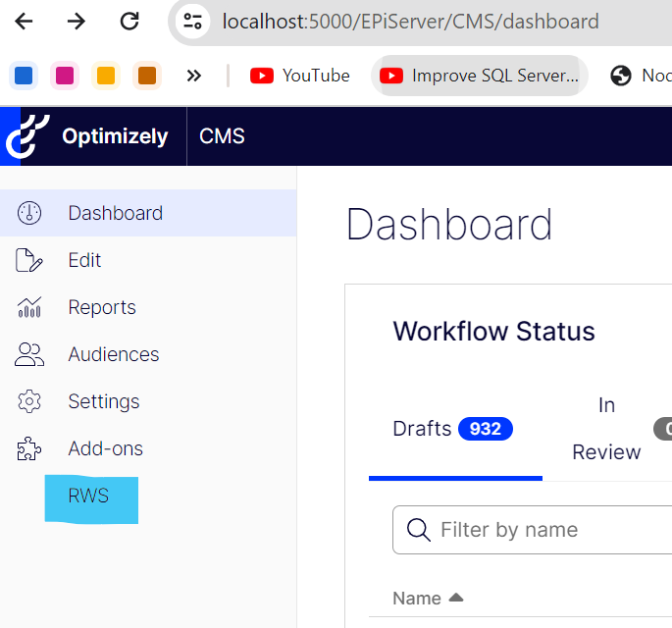Viewport: 672px width, 628px height.
Task: Click the Dashboard clock icon in sidebar
Action: point(29,213)
